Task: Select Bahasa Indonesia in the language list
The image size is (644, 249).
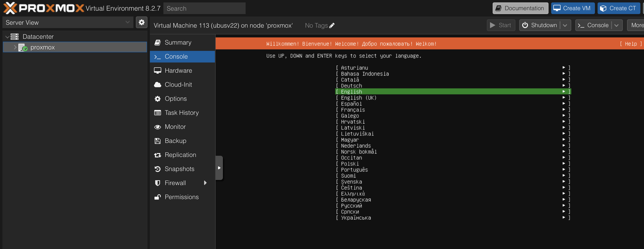Action: pos(453,73)
